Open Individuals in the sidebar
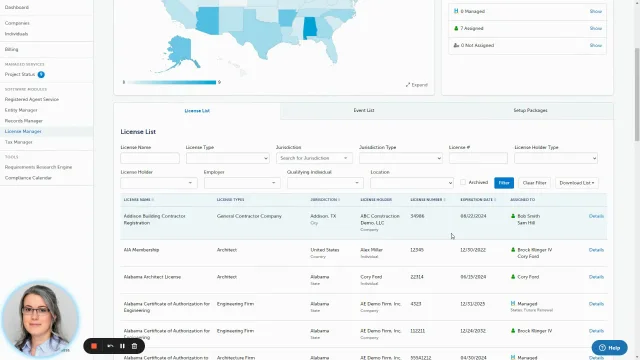This screenshot has width=640, height=360. click(x=16, y=34)
